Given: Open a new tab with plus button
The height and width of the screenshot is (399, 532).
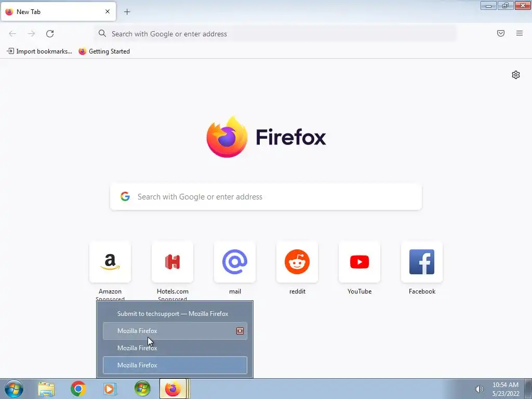Looking at the screenshot, I should pyautogui.click(x=127, y=12).
